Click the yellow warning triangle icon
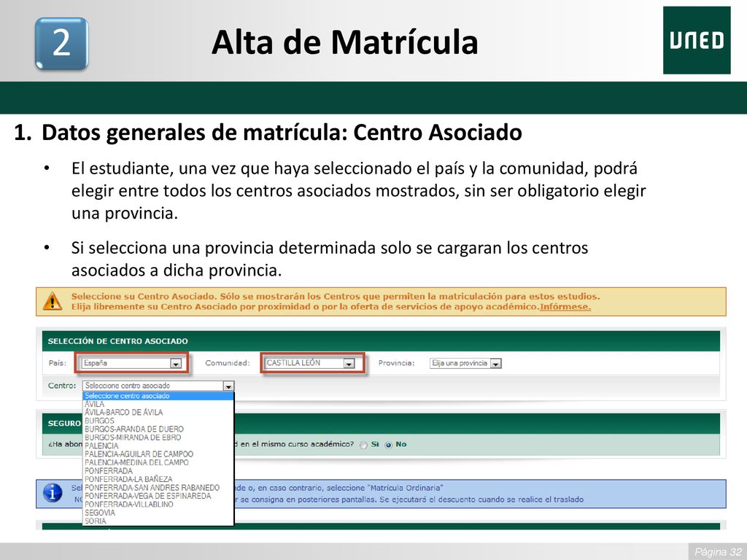 52,301
